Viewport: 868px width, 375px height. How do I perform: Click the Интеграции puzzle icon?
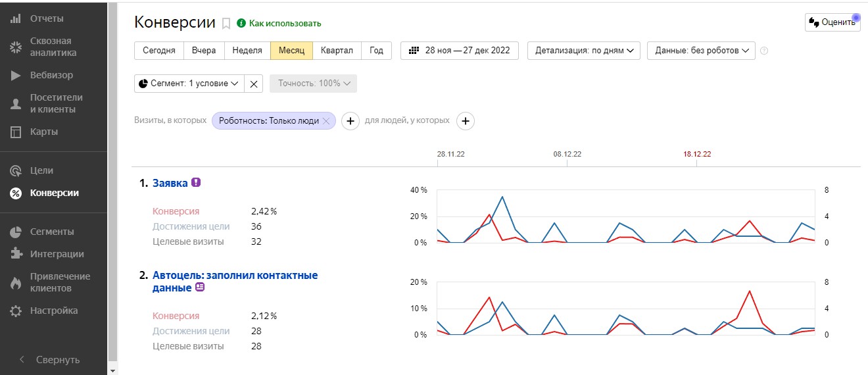[16, 254]
